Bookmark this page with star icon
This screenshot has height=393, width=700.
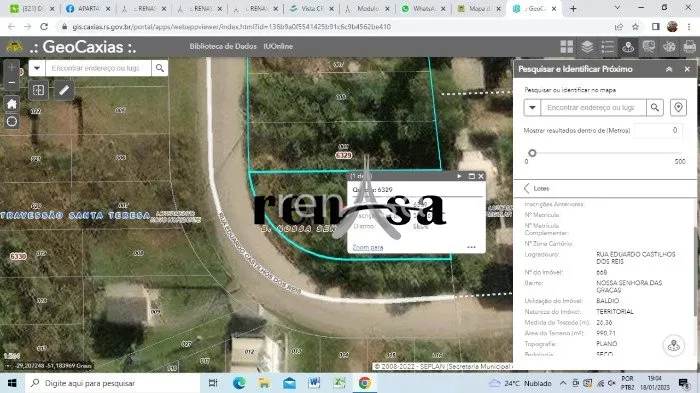(635, 27)
